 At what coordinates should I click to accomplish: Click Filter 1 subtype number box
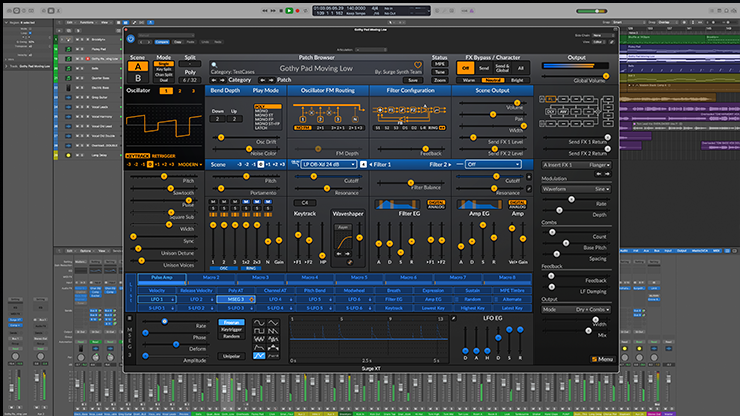pos(363,164)
